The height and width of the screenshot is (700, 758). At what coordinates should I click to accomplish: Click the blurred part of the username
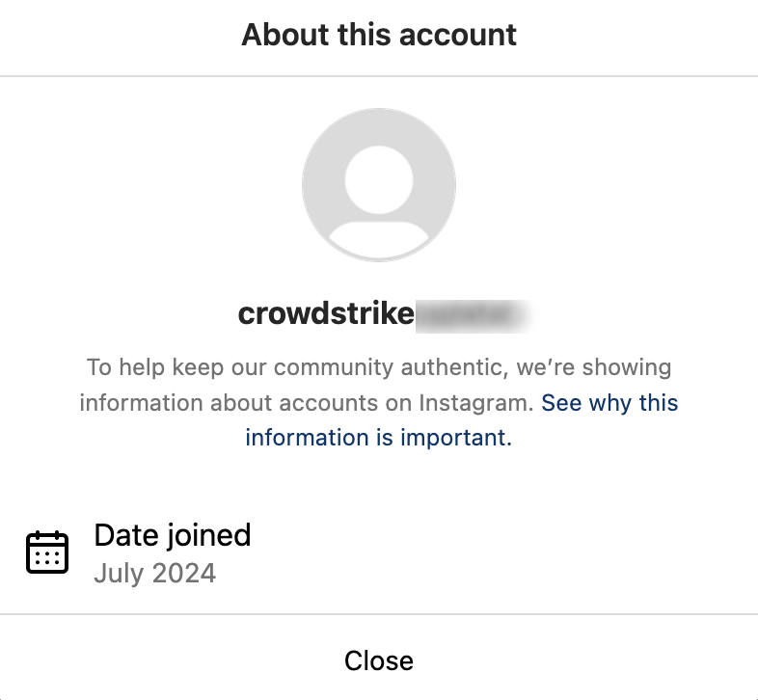[473, 314]
